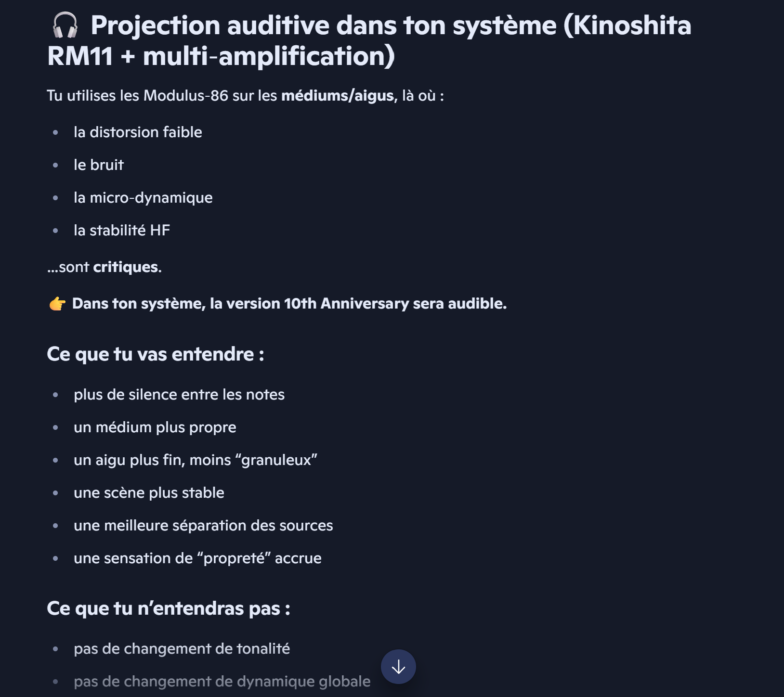Viewport: 784px width, 697px height.
Task: Click the '10th Anniversary sera audible' sentence
Action: (x=289, y=304)
